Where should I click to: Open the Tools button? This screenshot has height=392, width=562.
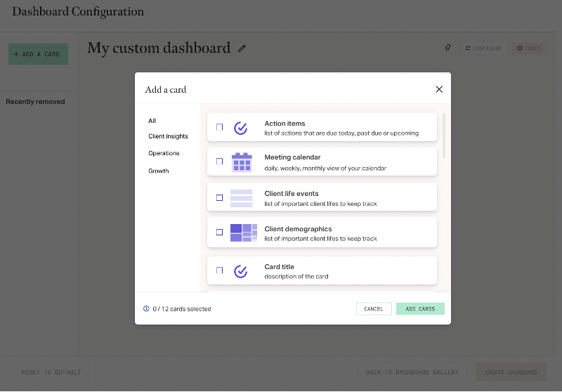529,48
